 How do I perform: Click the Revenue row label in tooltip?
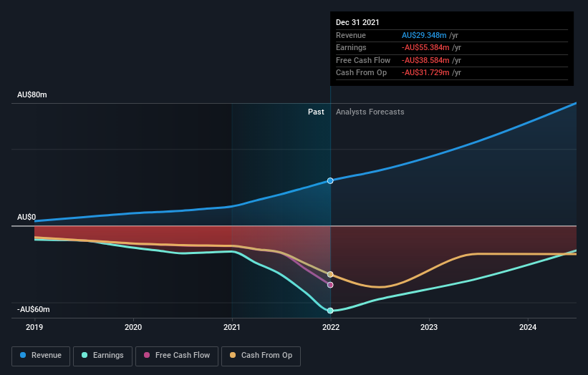pyautogui.click(x=351, y=35)
